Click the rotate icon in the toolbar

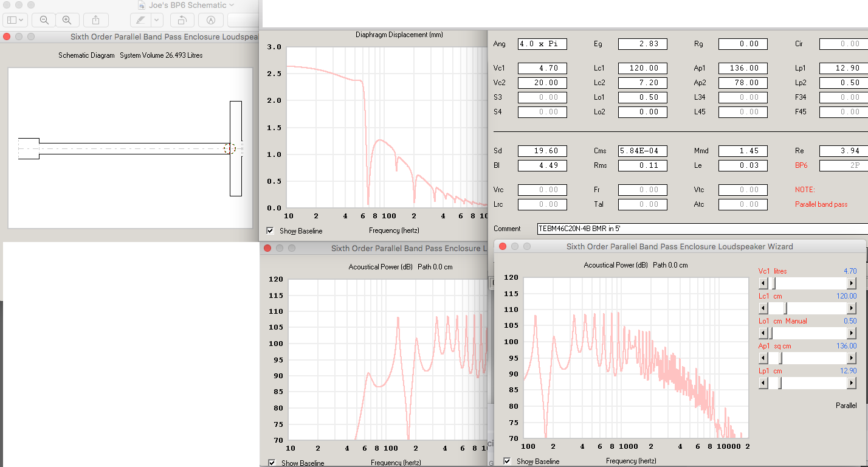coord(182,19)
